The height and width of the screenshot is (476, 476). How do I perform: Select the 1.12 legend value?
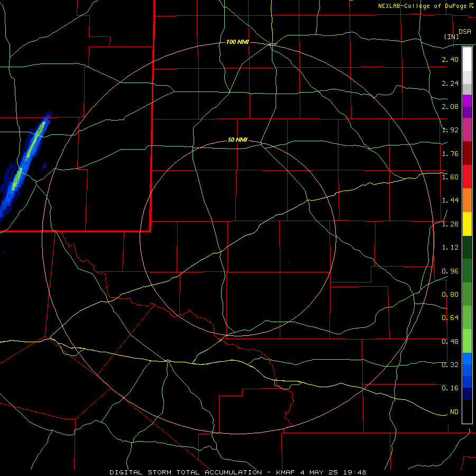click(x=450, y=248)
